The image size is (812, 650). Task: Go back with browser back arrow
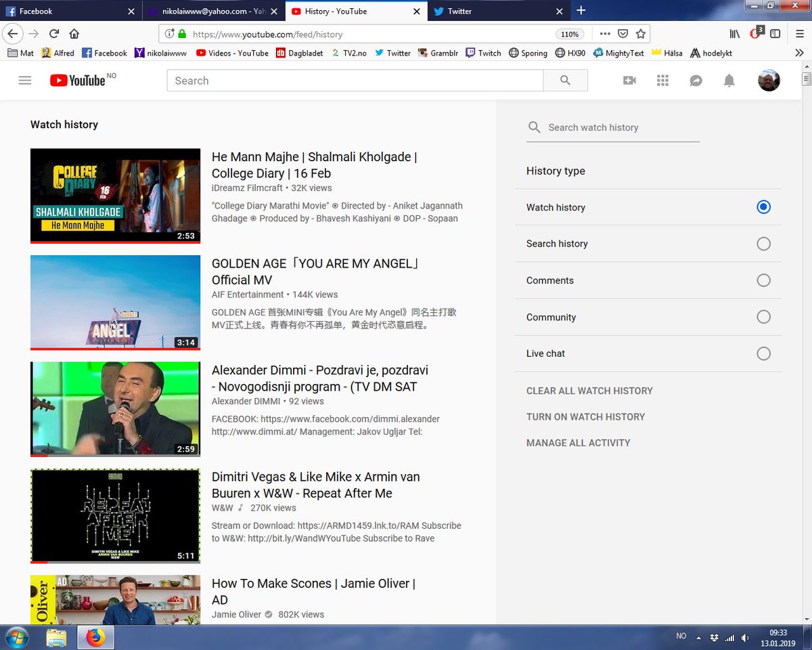pyautogui.click(x=13, y=34)
